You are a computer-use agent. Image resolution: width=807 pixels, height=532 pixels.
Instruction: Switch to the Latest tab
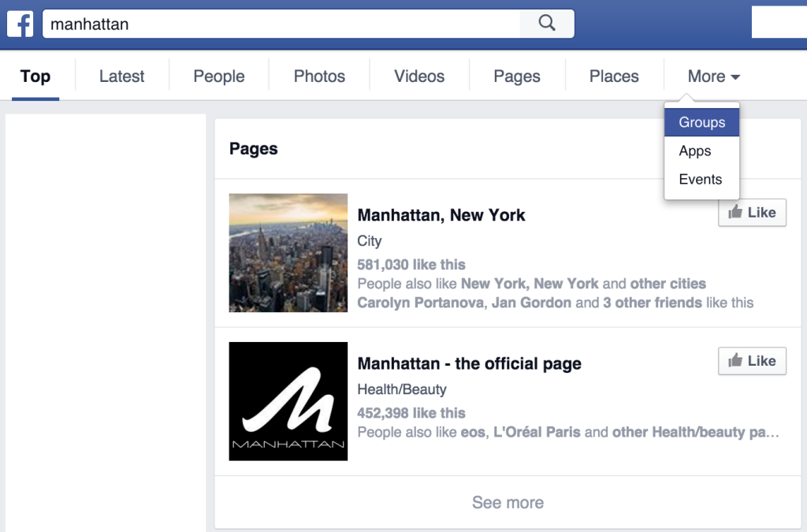[x=121, y=76]
